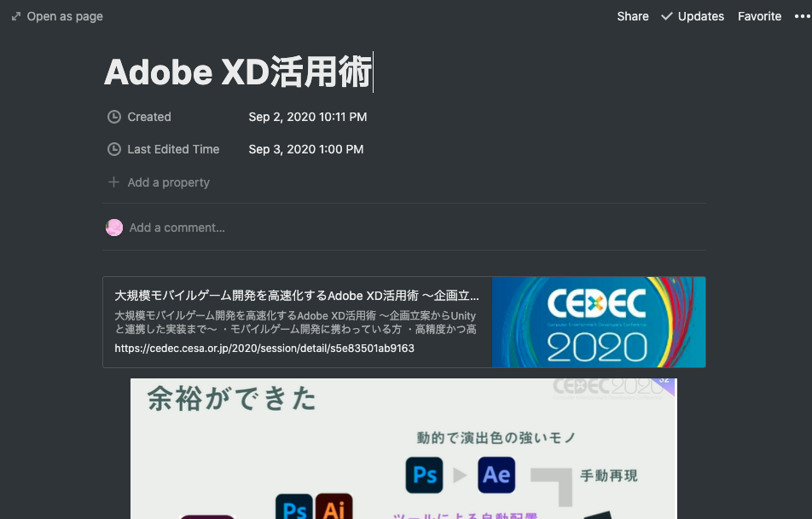The height and width of the screenshot is (519, 812).
Task: Click the Adobe XD活用術 page title
Action: coord(238,72)
